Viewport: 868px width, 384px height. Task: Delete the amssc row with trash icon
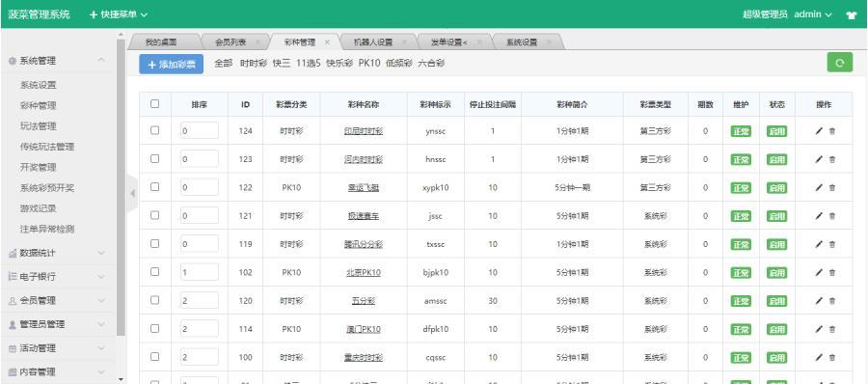[x=832, y=301]
